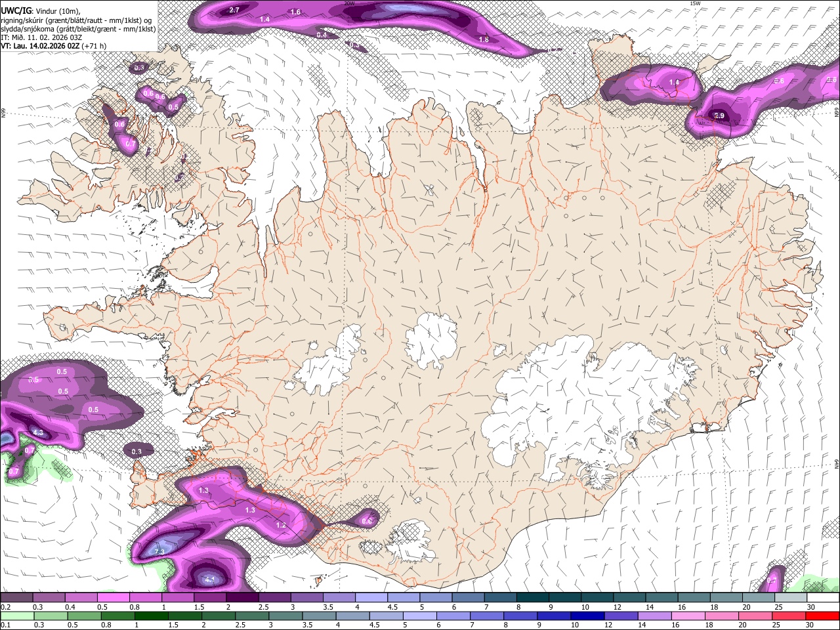Click the 'slydda/snjókoma' legend description line

(x=77, y=29)
